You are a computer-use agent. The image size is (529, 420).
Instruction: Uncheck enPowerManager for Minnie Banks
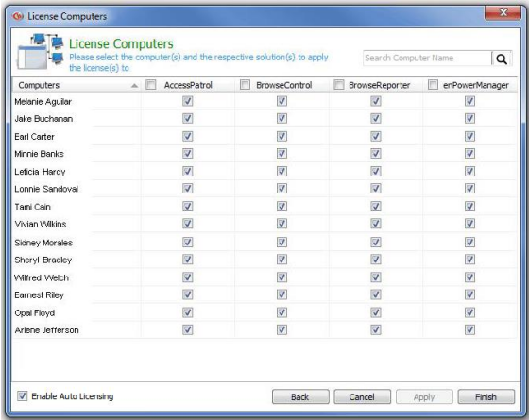point(470,153)
